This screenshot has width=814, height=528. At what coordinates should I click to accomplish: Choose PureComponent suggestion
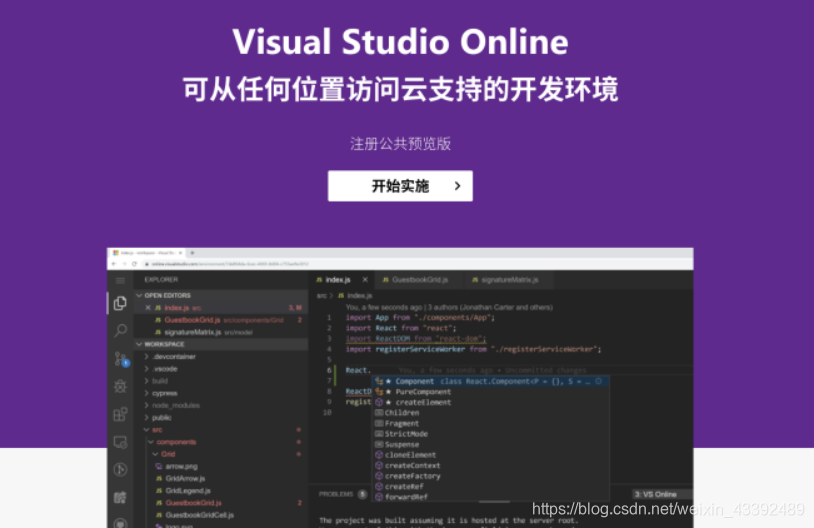tap(491, 392)
